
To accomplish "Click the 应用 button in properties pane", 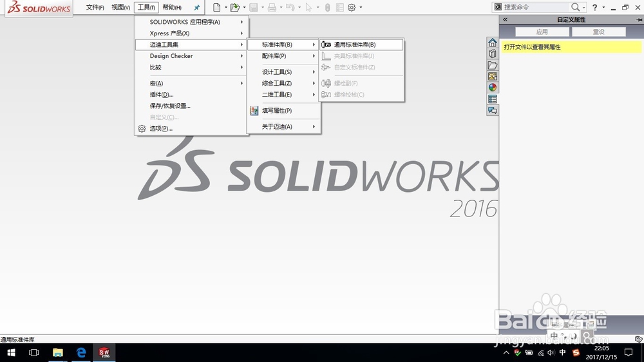I will pyautogui.click(x=542, y=32).
